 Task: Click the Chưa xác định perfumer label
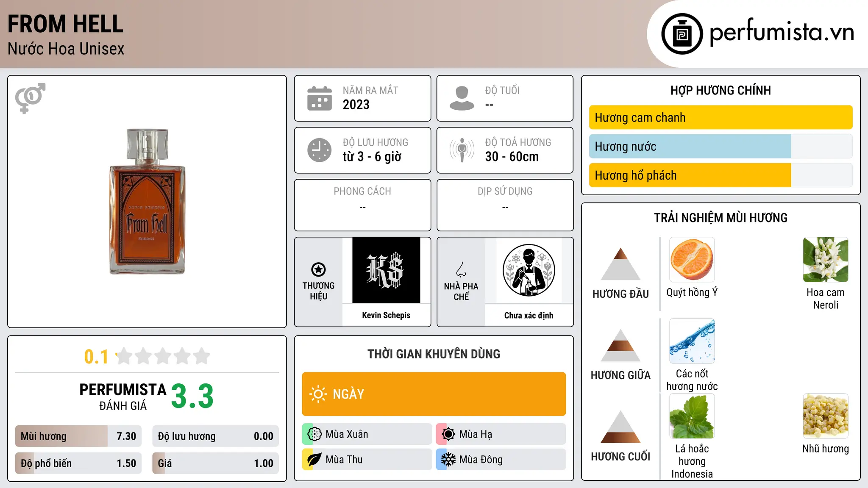pos(529,315)
